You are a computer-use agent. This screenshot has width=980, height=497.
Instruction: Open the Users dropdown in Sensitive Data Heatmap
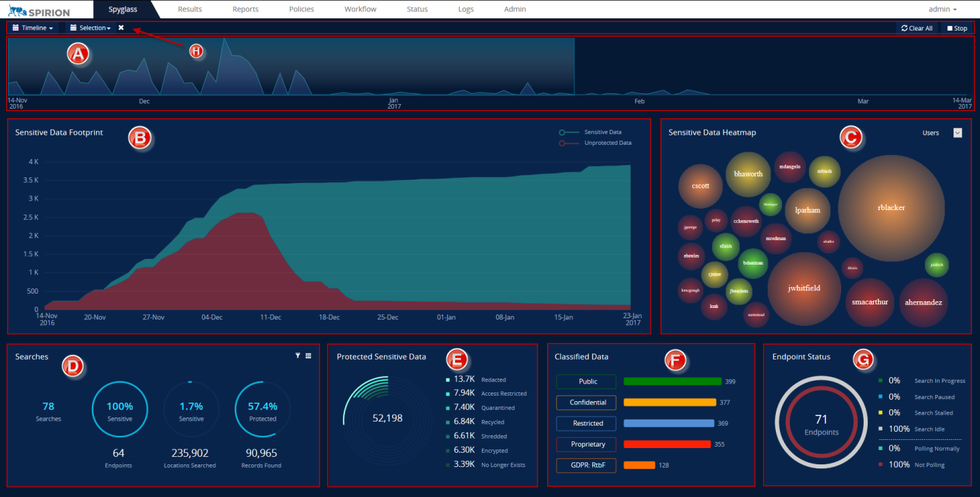click(958, 133)
